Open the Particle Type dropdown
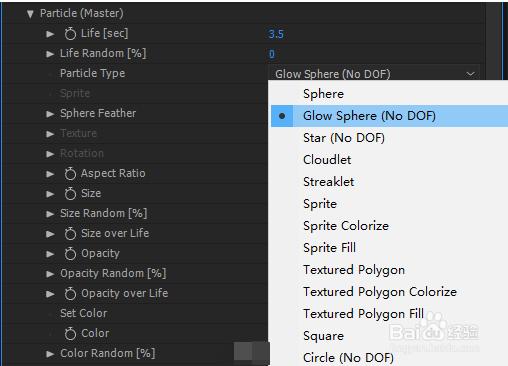 click(374, 73)
